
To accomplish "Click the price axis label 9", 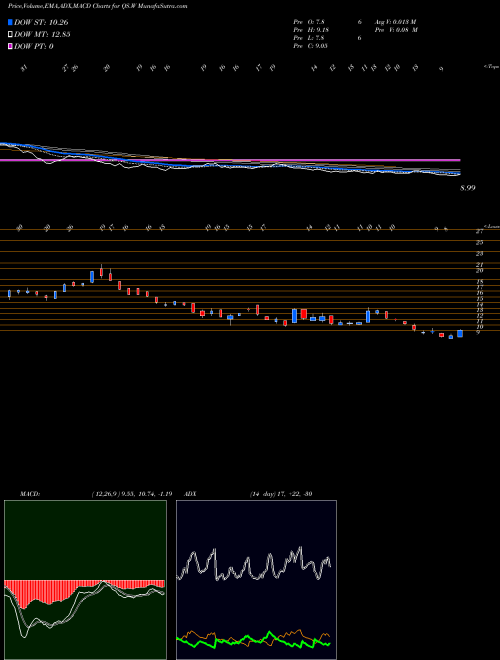I will (477, 333).
